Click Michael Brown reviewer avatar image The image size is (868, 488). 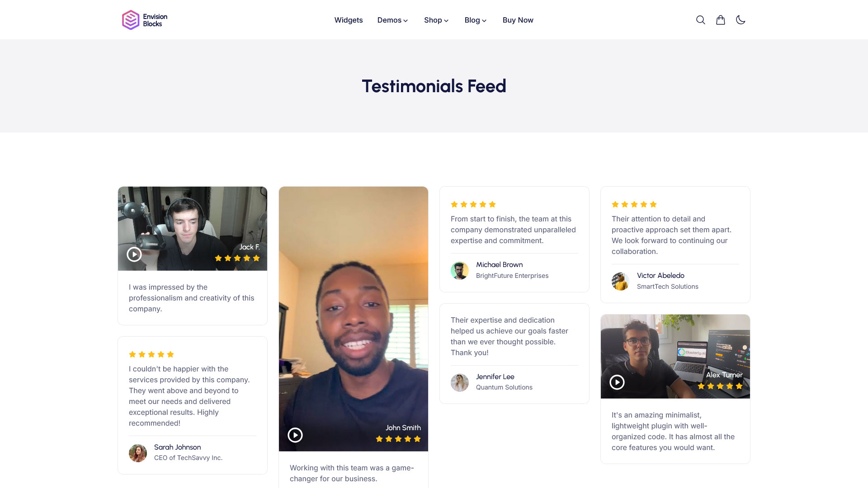point(460,270)
